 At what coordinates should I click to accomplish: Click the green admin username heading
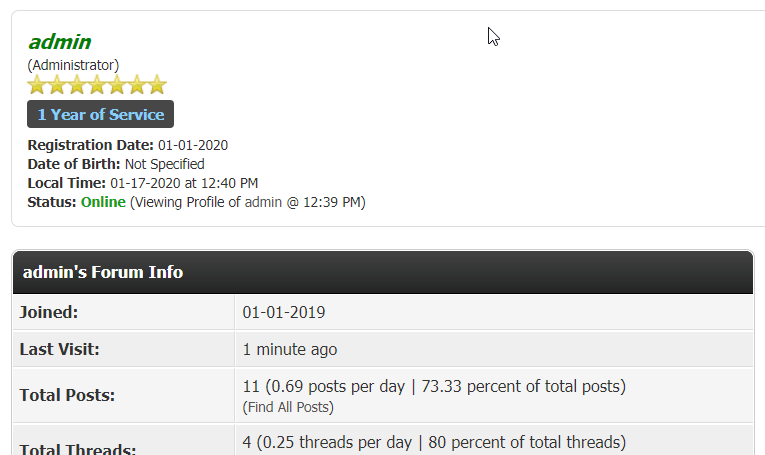tap(60, 42)
